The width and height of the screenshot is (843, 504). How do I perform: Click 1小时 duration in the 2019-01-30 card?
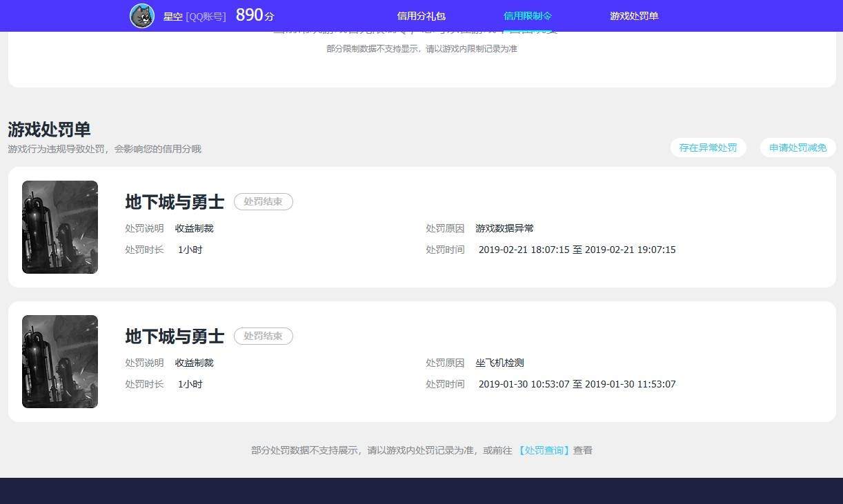(190, 384)
